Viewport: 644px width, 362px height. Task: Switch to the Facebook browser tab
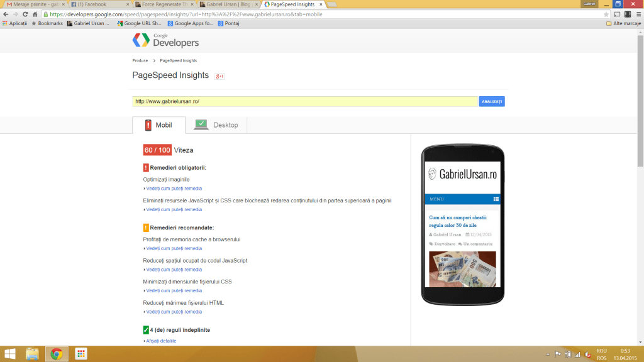pyautogui.click(x=99, y=4)
